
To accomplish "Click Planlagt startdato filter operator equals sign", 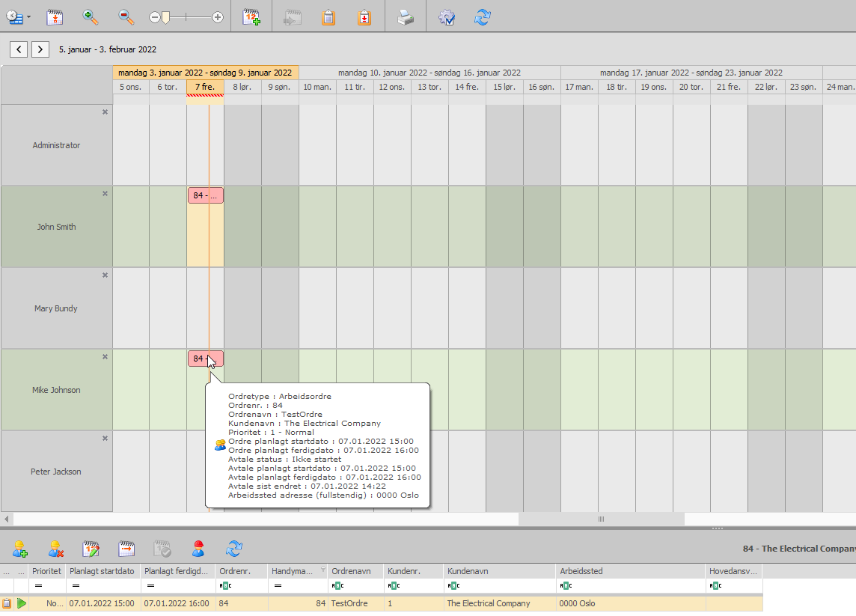I will coord(76,586).
